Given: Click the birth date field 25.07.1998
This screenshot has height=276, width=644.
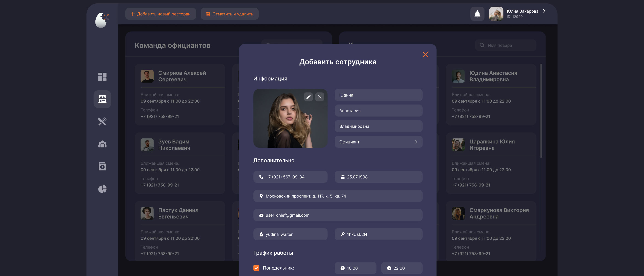Looking at the screenshot, I should pyautogui.click(x=378, y=177).
